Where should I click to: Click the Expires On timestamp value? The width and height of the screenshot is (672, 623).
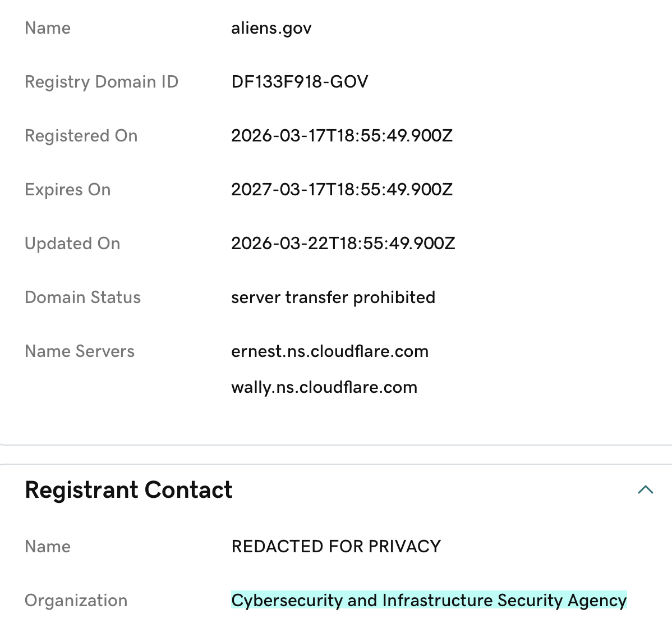point(342,190)
